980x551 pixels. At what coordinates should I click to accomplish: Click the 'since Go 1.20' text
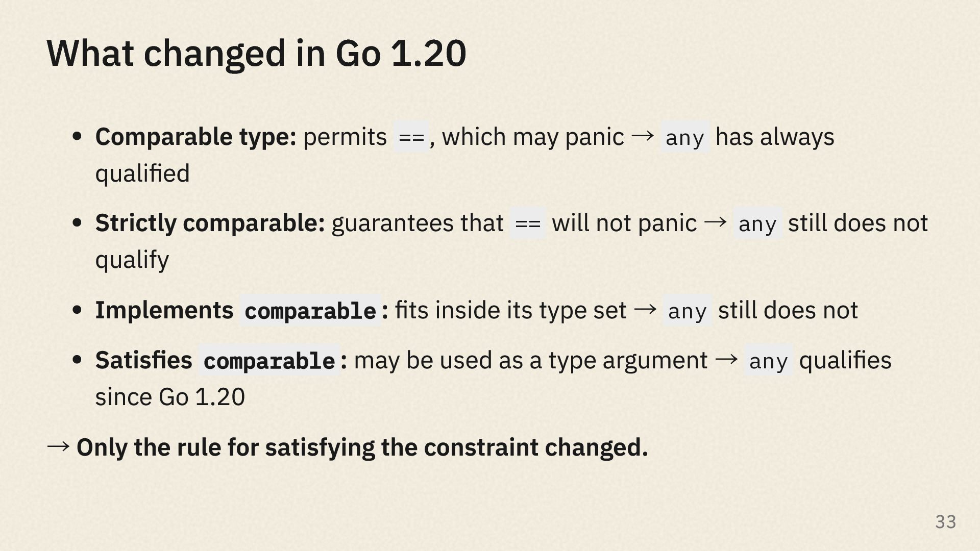(170, 397)
